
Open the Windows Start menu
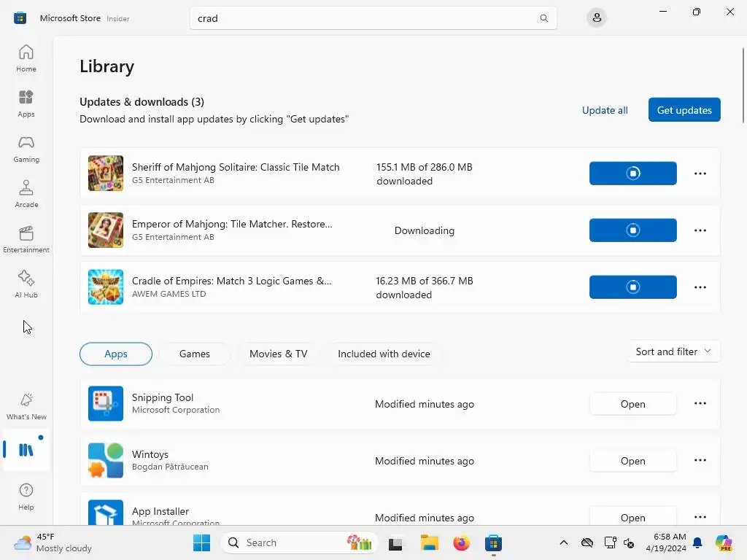[201, 542]
